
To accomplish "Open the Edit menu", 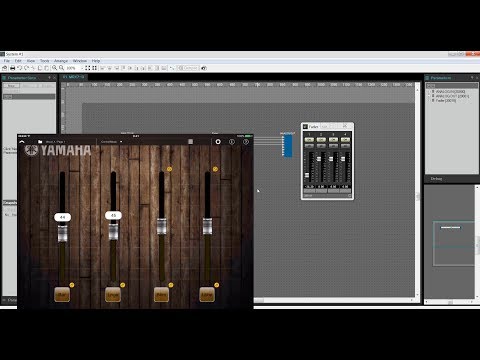I will [x=18, y=61].
